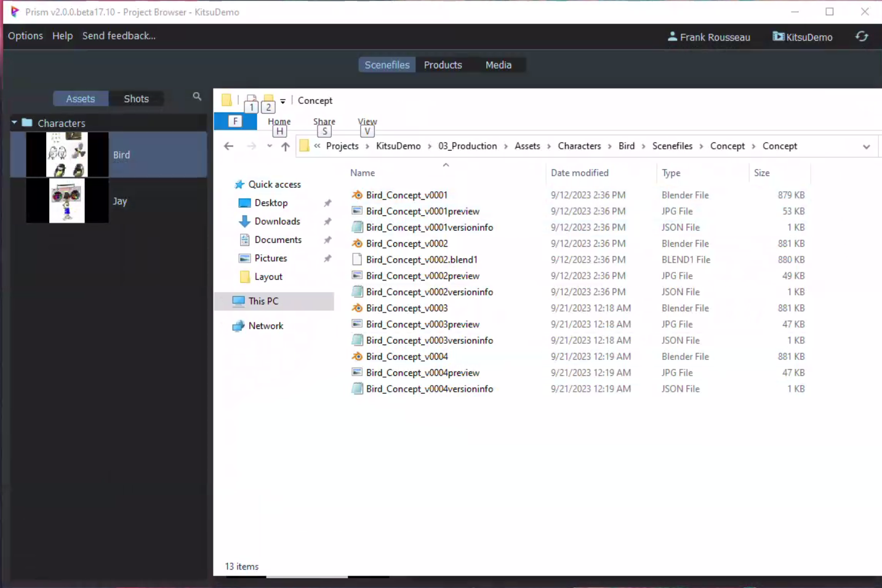Select the Bird asset thumbnail
This screenshot has width=882, height=588.
(x=67, y=154)
